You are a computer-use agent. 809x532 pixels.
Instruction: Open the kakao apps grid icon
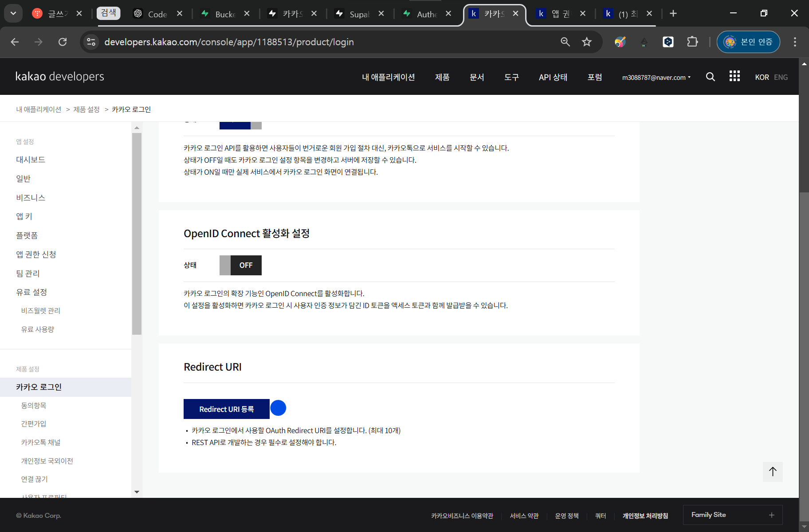(734, 76)
